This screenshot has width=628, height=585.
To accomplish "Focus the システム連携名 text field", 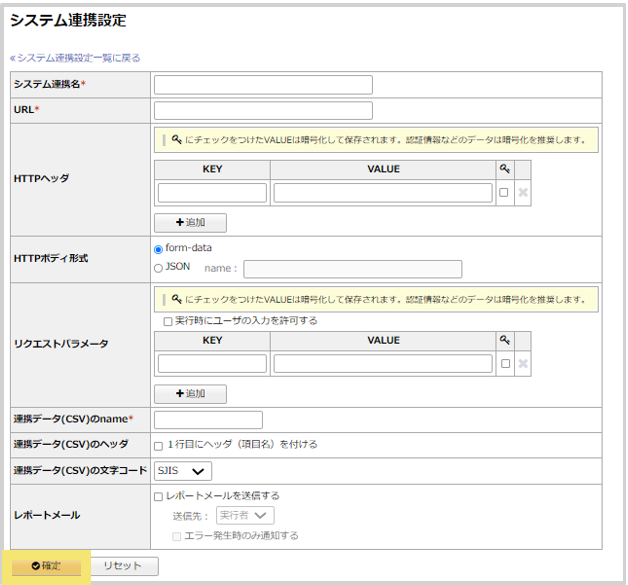I will [x=263, y=85].
